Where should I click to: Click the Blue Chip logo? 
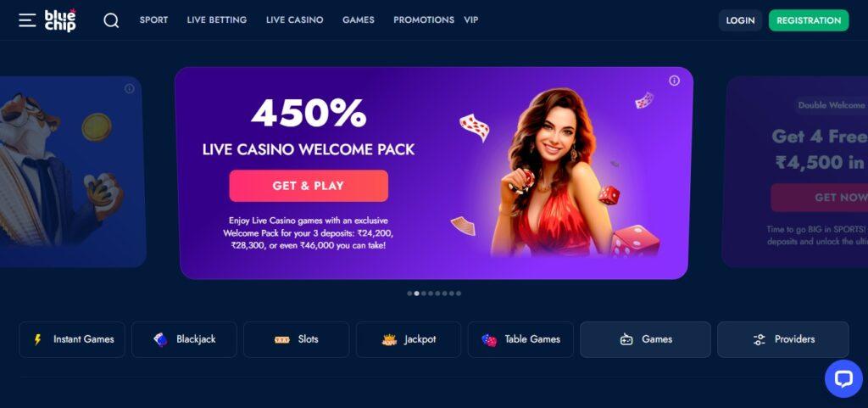click(x=60, y=20)
